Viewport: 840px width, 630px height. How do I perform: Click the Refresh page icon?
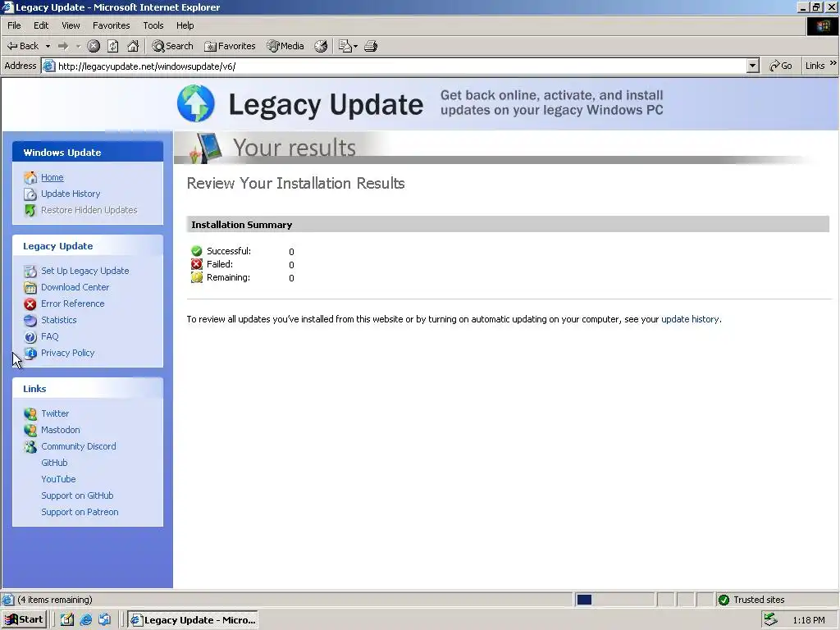tap(113, 46)
